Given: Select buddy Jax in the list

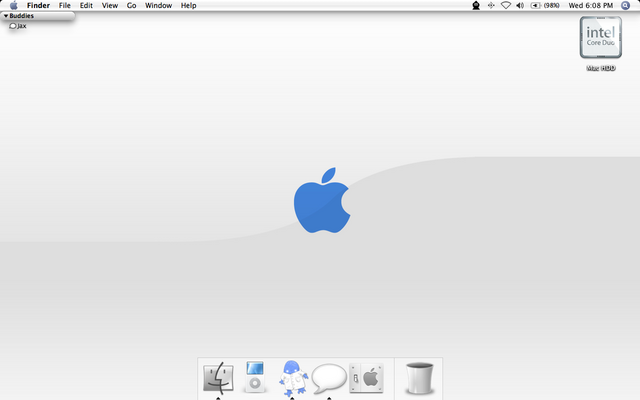Looking at the screenshot, I should tap(18, 26).
